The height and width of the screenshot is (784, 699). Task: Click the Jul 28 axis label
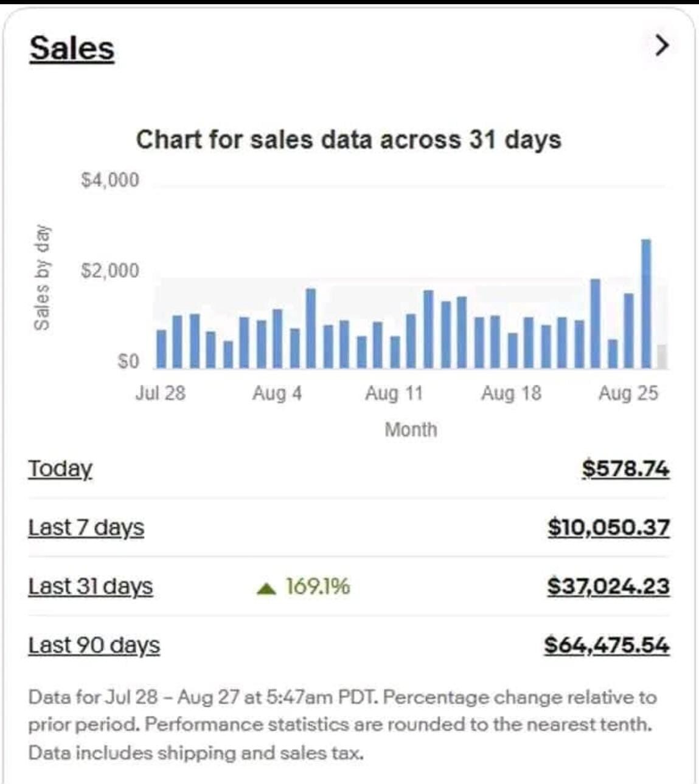coord(160,393)
